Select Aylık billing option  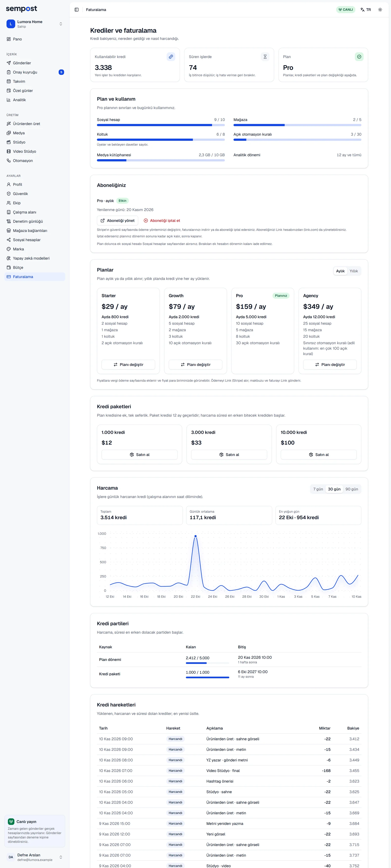(340, 271)
